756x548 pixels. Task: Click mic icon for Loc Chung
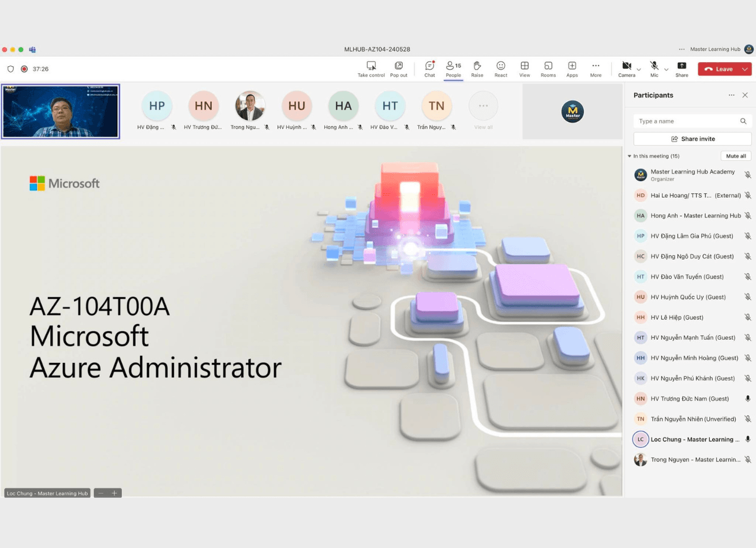[748, 440]
